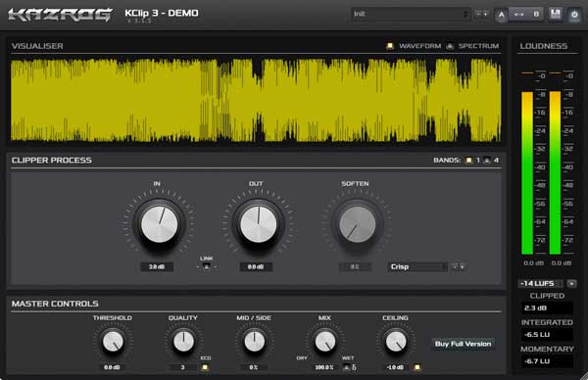Step to next clip mode beside Crisp
Image resolution: width=588 pixels, height=380 pixels.
coord(462,266)
